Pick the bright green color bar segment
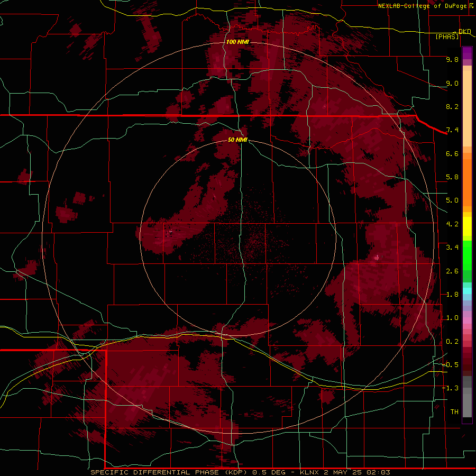The height and width of the screenshot is (476, 476). pyautogui.click(x=467, y=255)
